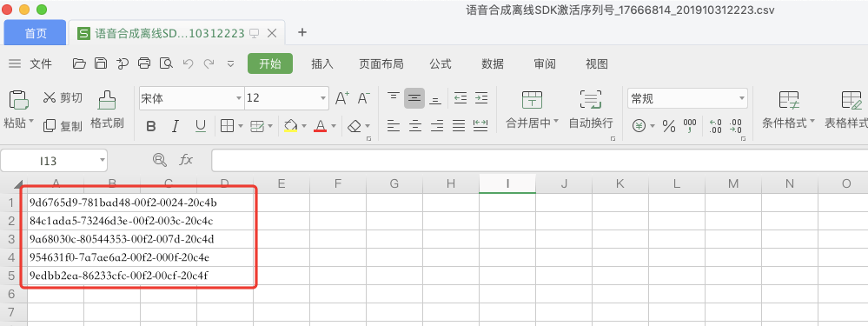Click the yen currency format icon

639,127
